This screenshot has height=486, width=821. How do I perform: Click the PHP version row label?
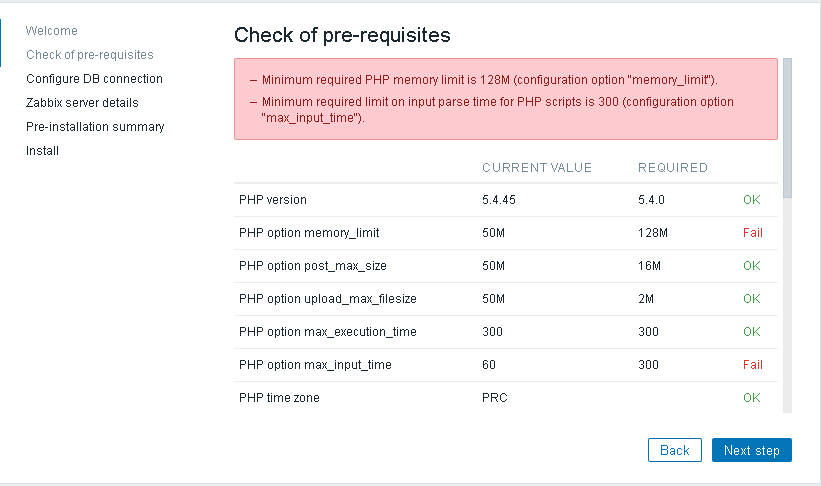273,200
